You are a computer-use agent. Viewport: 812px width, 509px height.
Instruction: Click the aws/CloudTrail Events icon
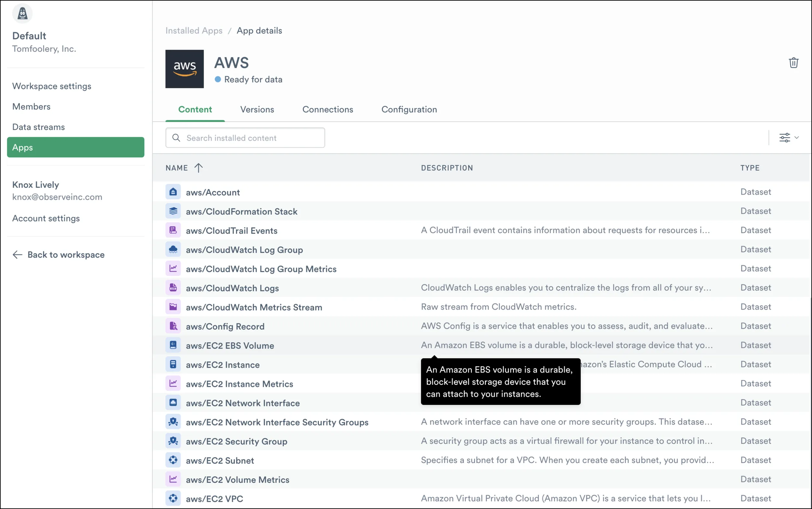click(x=173, y=230)
